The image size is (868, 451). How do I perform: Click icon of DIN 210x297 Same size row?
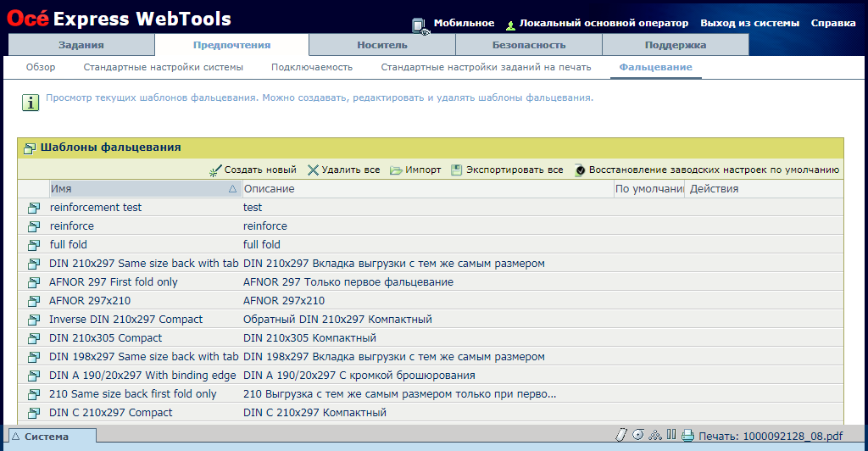[x=34, y=264]
